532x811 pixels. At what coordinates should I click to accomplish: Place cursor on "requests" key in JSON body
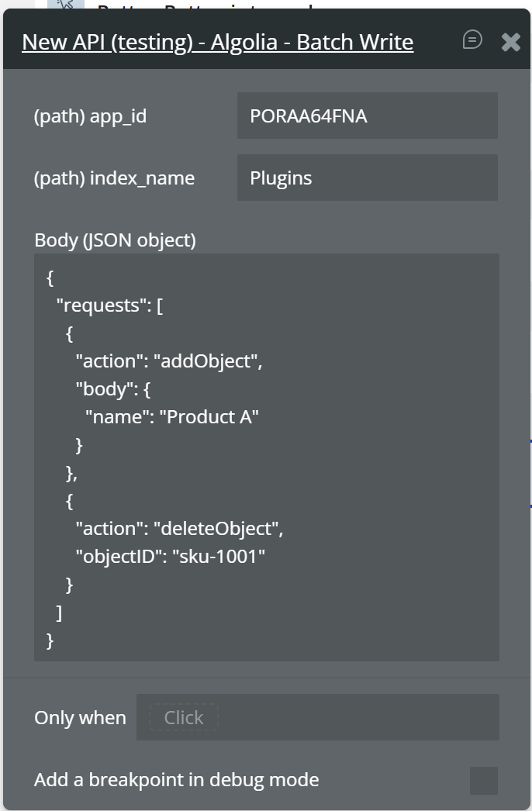[x=101, y=305]
